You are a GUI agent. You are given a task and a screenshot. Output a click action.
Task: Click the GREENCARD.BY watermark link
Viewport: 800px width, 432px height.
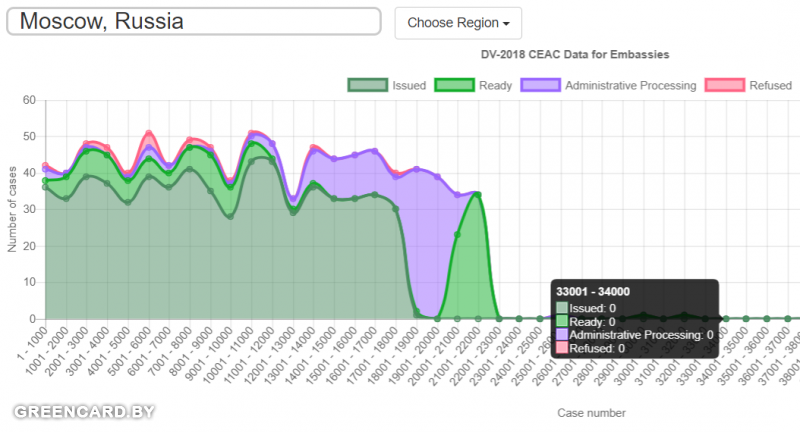pos(84,411)
